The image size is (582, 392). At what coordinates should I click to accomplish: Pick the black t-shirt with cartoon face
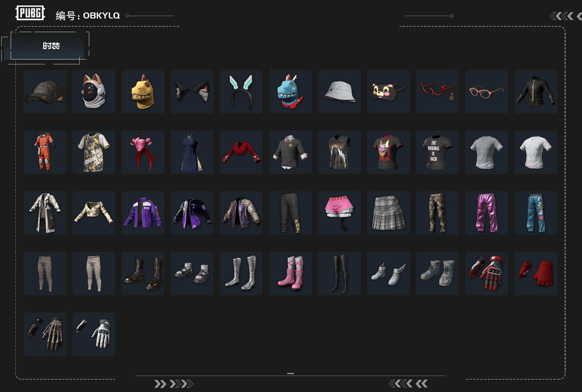point(388,152)
